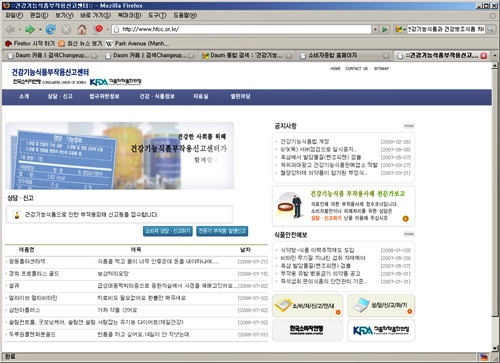Image resolution: width=500 pixels, height=363 pixels.
Task: Close the 'Daum 통합 검색' tab
Action: [289, 56]
